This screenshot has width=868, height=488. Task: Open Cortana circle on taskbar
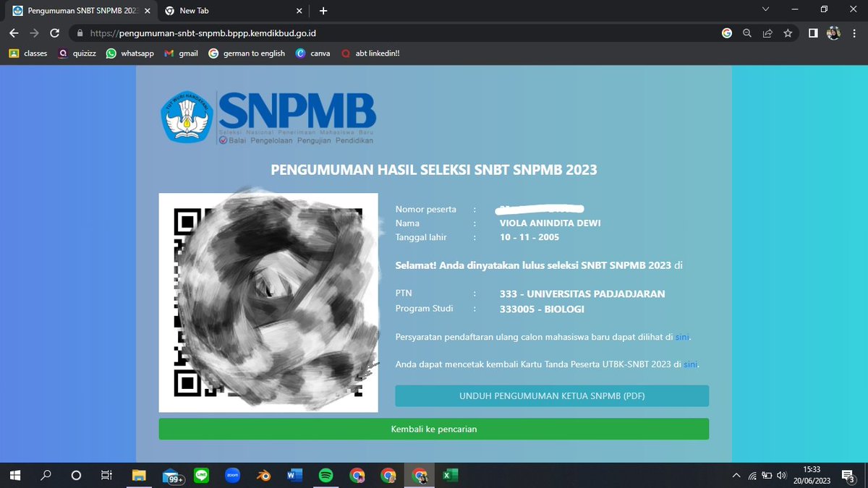[x=76, y=475]
